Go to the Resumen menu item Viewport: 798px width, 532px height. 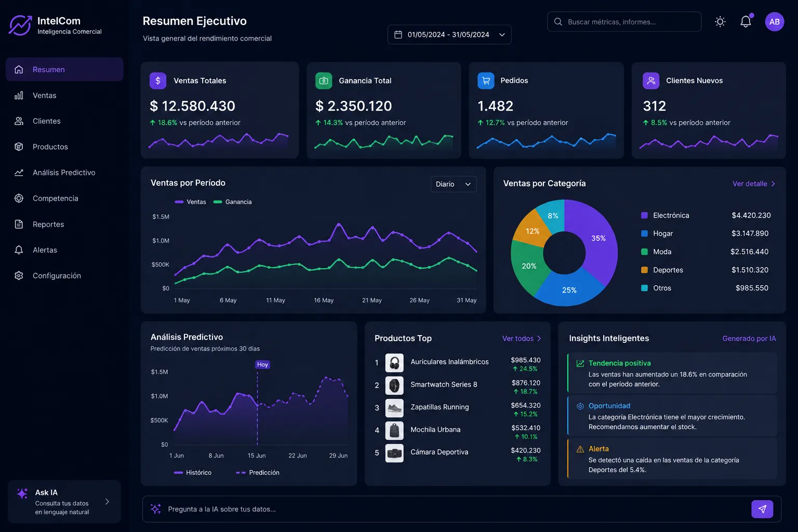(64, 70)
